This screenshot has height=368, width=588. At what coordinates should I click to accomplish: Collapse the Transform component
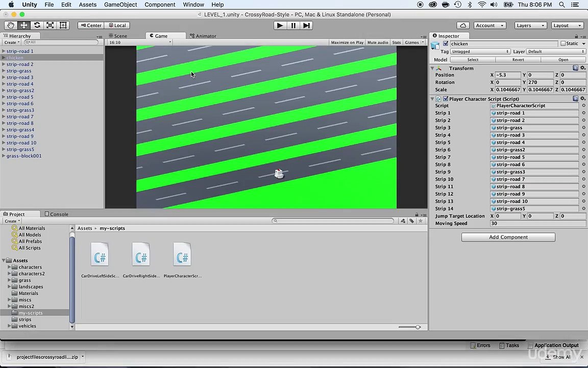(432, 68)
